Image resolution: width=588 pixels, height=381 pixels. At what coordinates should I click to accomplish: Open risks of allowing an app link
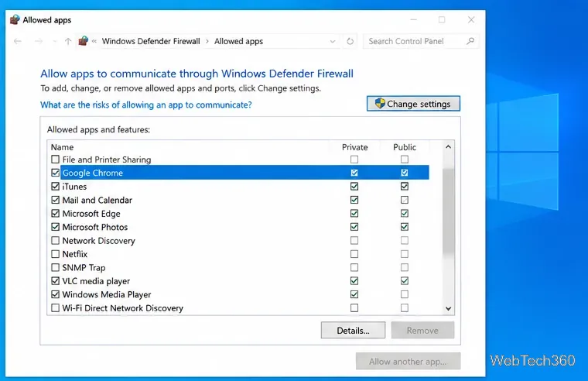click(146, 105)
